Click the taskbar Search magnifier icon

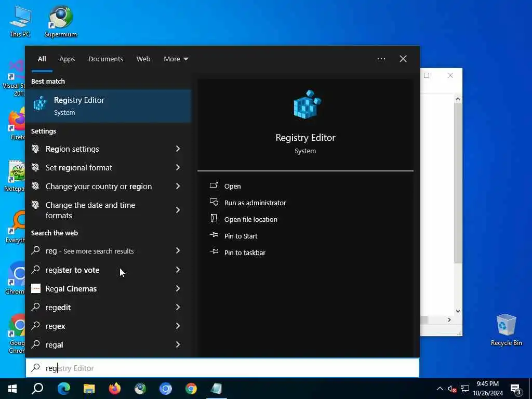37,389
